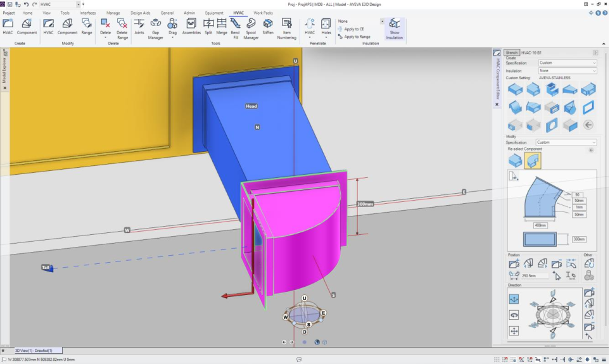Open the Gap Manager tool

pos(155,27)
